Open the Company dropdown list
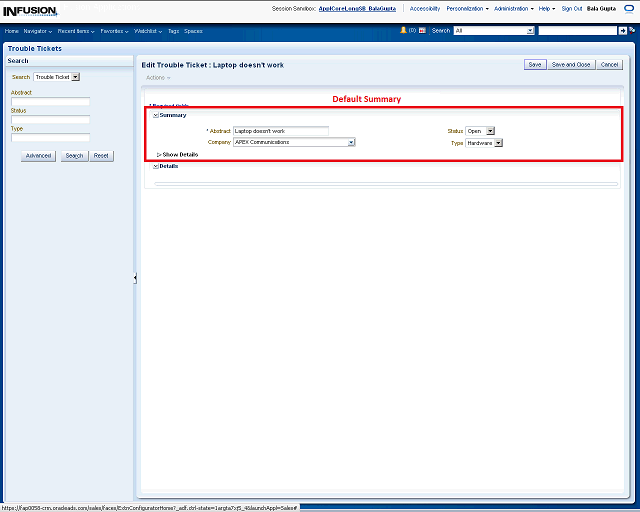The width and height of the screenshot is (640, 512). [351, 142]
